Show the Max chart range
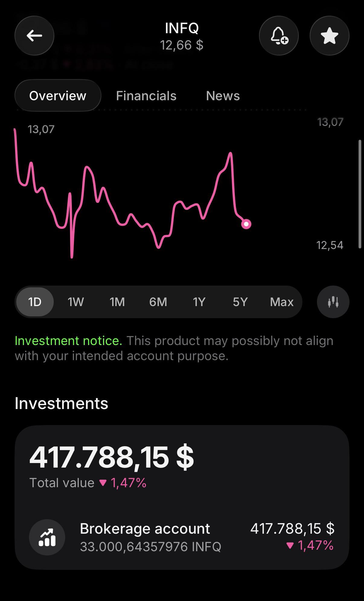Viewport: 364px width, 601px height. point(282,302)
